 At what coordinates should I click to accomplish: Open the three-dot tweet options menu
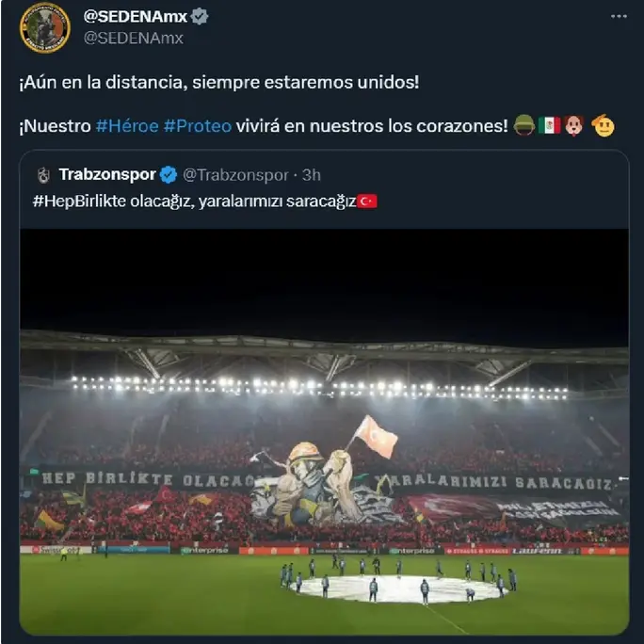tap(619, 16)
